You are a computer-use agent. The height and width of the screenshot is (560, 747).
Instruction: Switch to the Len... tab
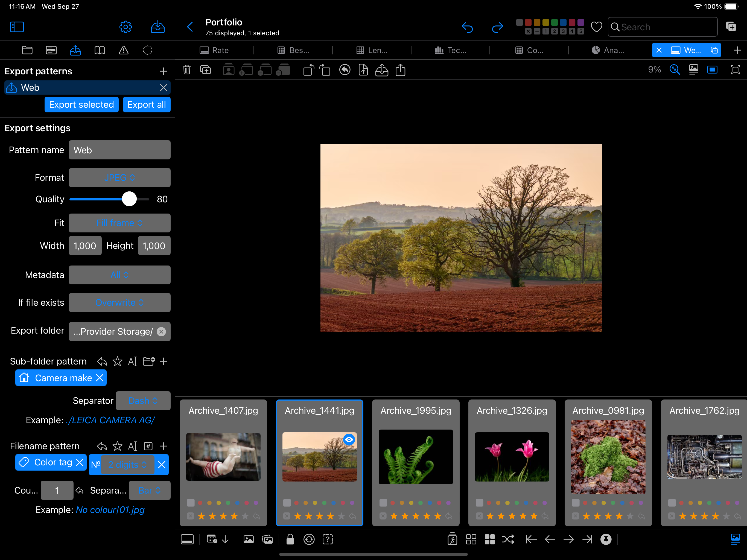pyautogui.click(x=372, y=50)
